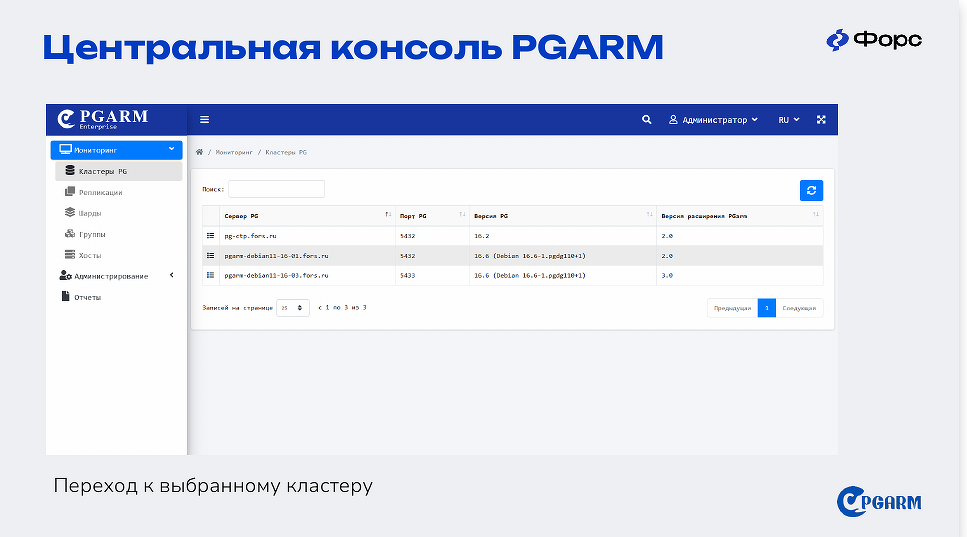The image size is (967, 537).
Task: Sort by Версия PG column arrows
Action: pyautogui.click(x=649, y=215)
